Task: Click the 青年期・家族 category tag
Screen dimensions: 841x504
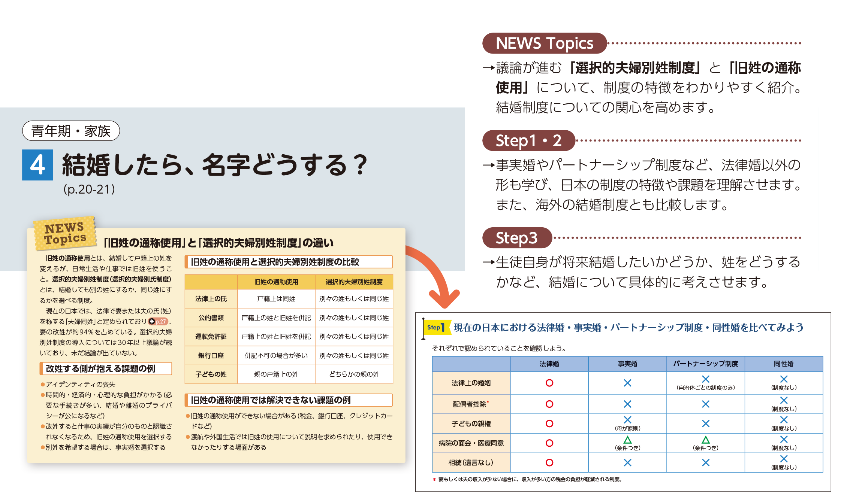Action: pyautogui.click(x=71, y=131)
